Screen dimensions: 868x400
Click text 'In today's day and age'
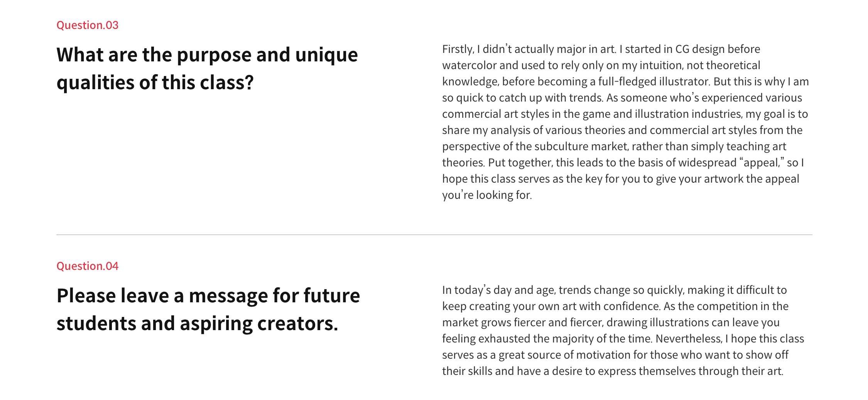(499, 290)
